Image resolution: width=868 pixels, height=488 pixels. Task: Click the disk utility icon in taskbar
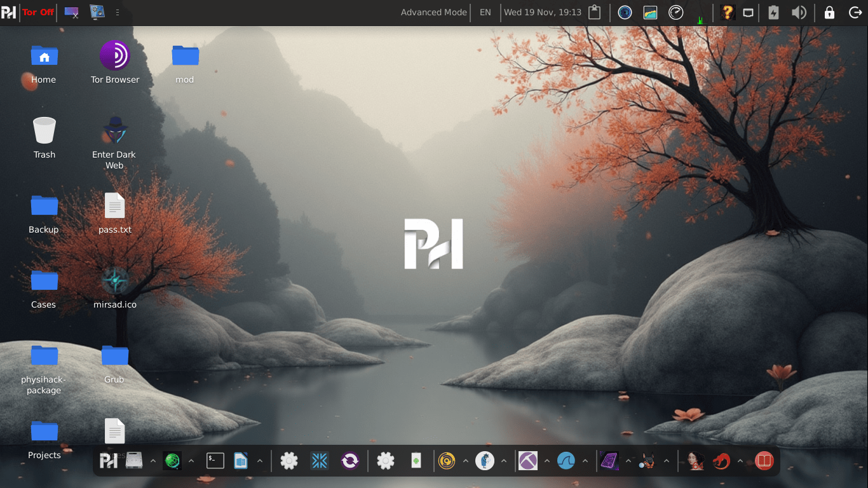coord(133,460)
